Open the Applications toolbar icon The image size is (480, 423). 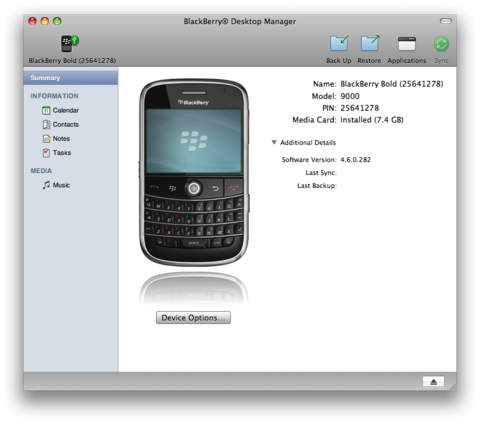point(407,44)
